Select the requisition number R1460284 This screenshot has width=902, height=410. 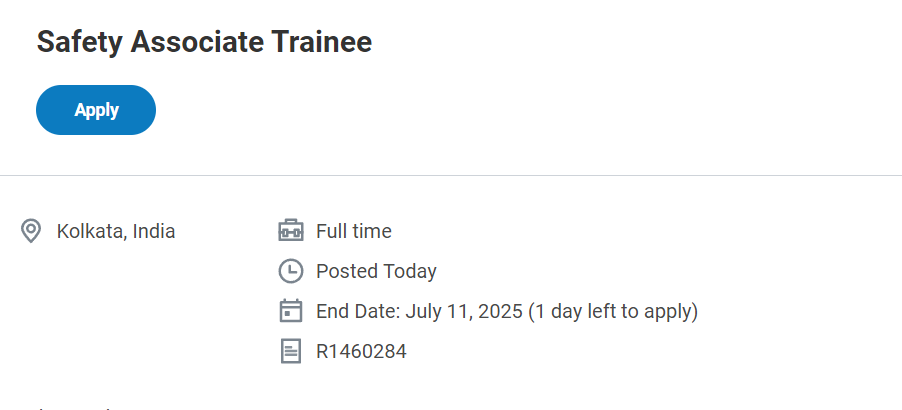coord(361,351)
